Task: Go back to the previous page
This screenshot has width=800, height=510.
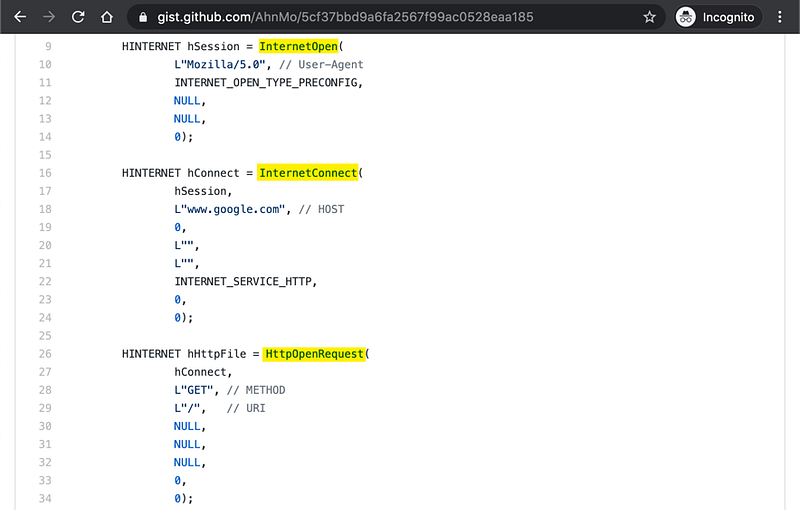Action: (20, 17)
